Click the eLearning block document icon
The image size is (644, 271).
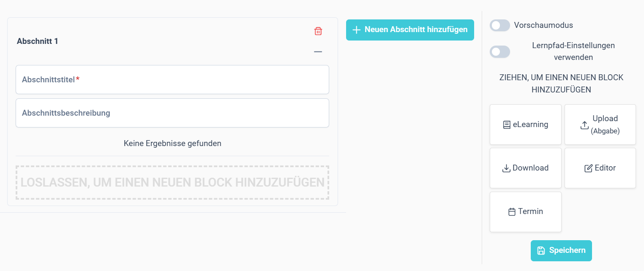click(x=507, y=125)
